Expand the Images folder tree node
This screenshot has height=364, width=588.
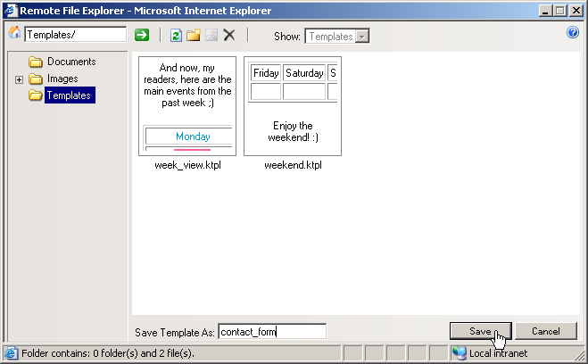pyautogui.click(x=20, y=79)
